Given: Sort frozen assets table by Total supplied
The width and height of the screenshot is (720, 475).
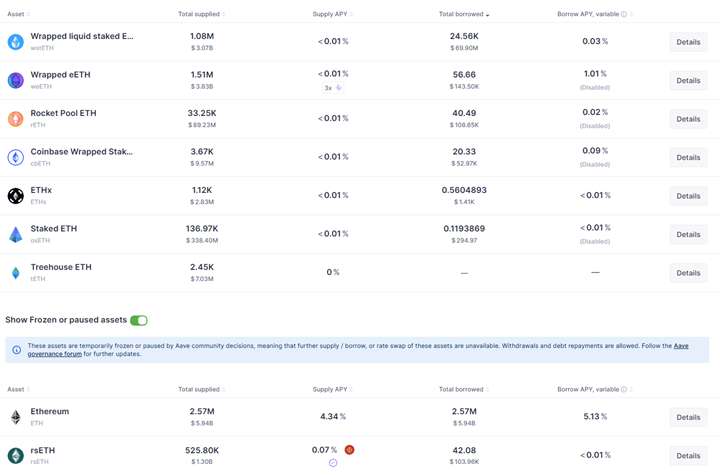Looking at the screenshot, I should pyautogui.click(x=201, y=389).
